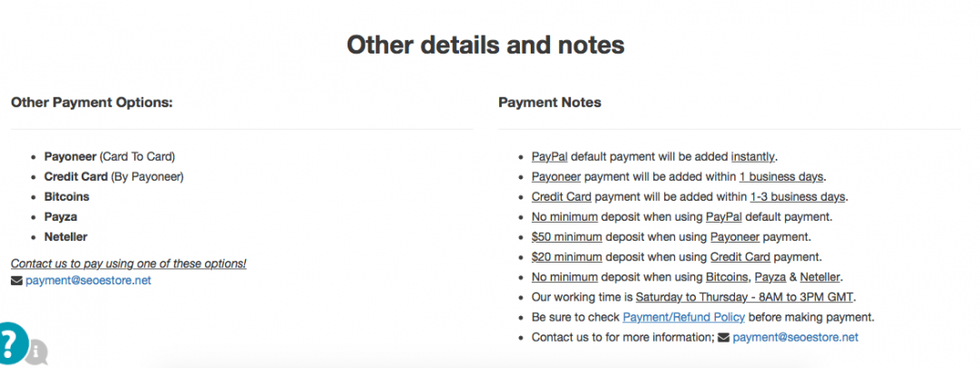Click the Bitcoins payment option

click(66, 196)
